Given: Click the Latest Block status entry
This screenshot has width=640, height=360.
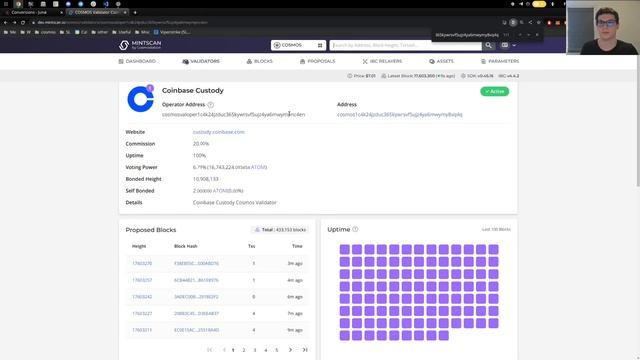Looking at the screenshot, I should coord(418,76).
